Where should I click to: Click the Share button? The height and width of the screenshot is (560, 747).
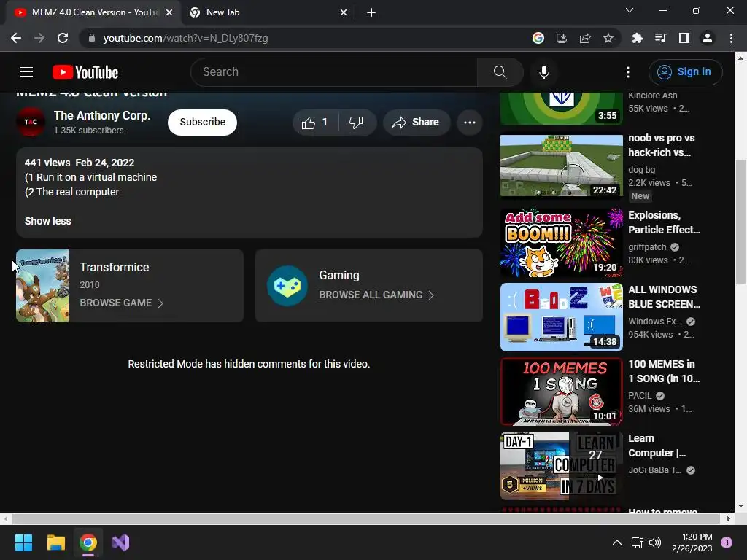coord(416,122)
